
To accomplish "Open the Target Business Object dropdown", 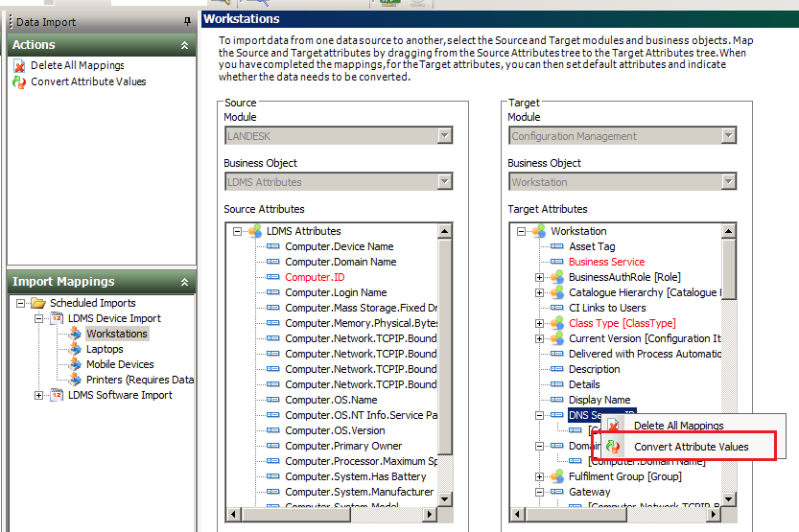I will [x=728, y=182].
